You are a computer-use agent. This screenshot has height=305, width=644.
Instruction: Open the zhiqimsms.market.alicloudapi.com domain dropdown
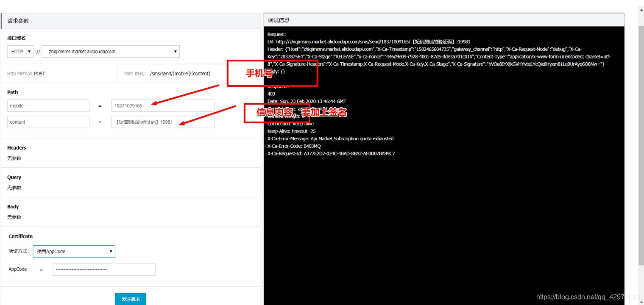[111, 52]
